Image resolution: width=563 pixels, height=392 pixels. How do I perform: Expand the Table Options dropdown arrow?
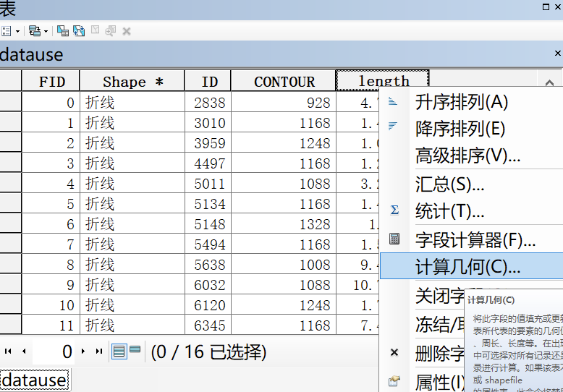(x=17, y=32)
